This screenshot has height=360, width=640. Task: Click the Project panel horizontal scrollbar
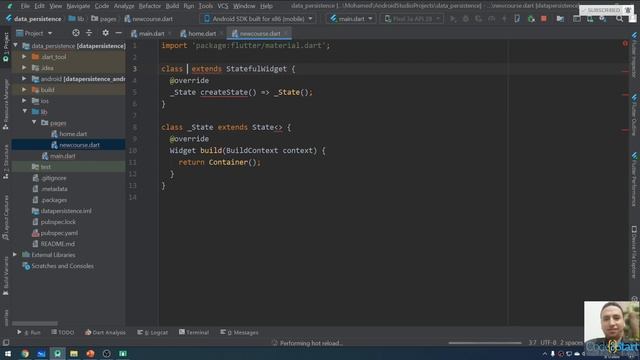coord(34,323)
